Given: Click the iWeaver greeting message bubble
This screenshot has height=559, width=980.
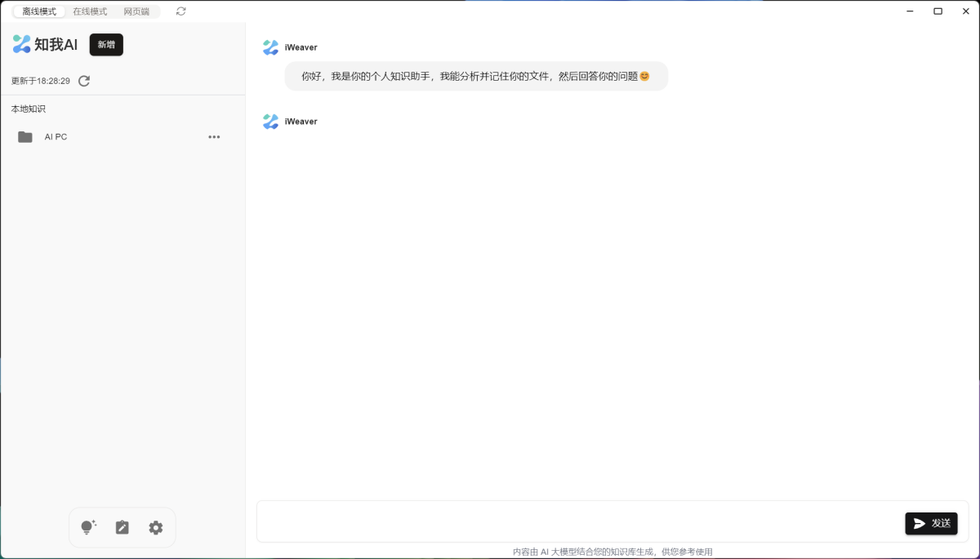Looking at the screenshot, I should click(x=476, y=76).
